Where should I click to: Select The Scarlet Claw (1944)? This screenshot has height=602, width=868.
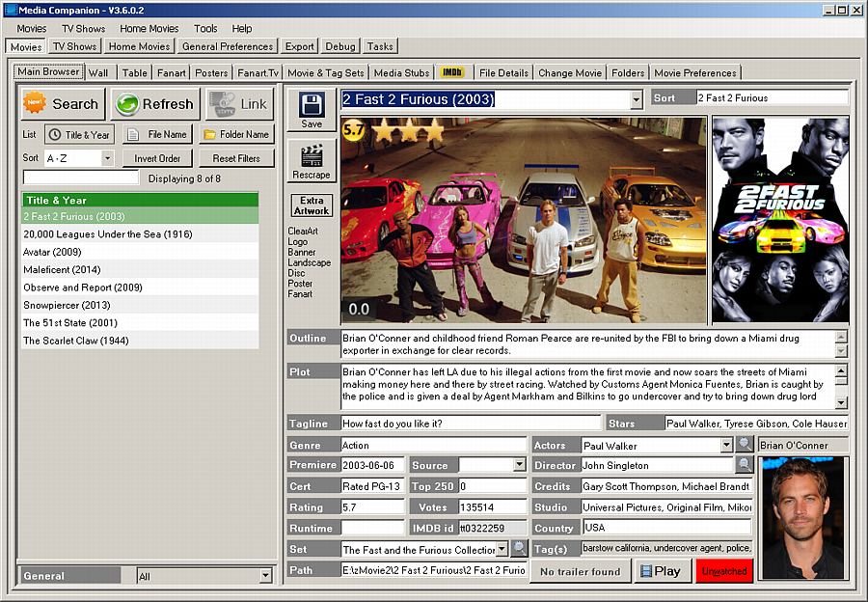pyautogui.click(x=140, y=341)
